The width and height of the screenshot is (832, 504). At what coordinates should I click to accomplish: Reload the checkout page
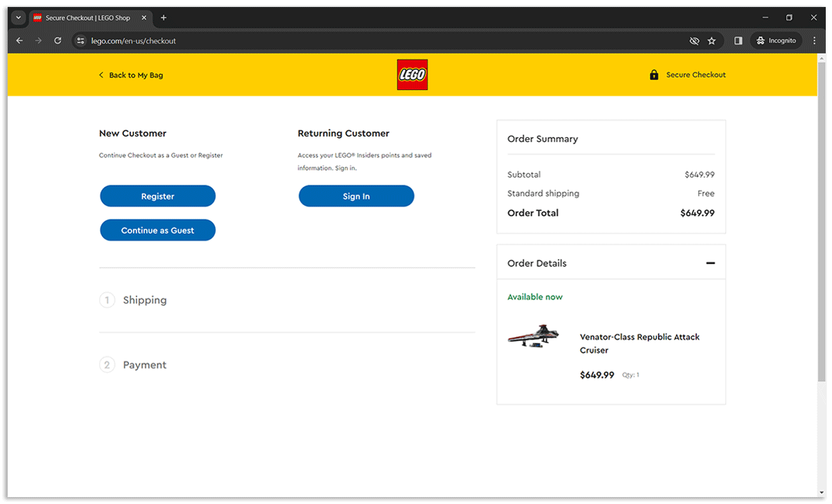(x=58, y=40)
